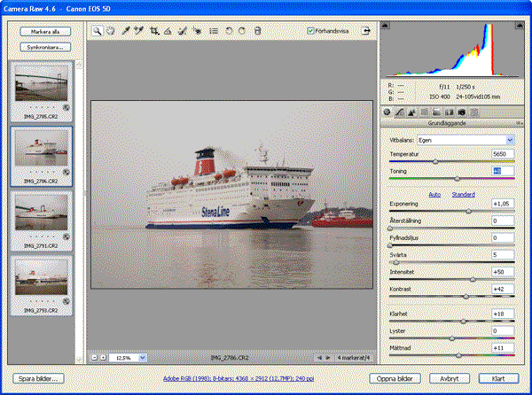The height and width of the screenshot is (395, 532).
Task: Open the Camera Calibration tab
Action: click(x=462, y=112)
